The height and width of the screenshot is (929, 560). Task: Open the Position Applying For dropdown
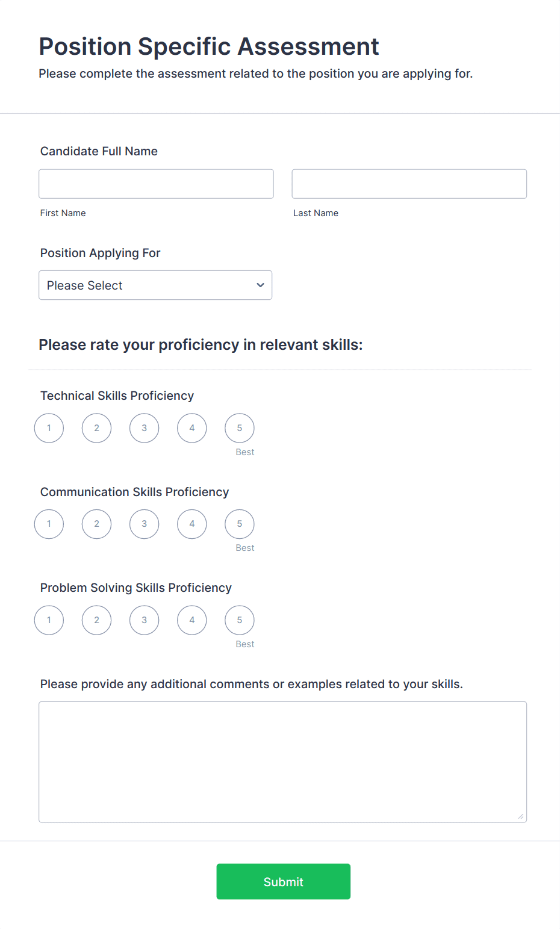pyautogui.click(x=155, y=285)
